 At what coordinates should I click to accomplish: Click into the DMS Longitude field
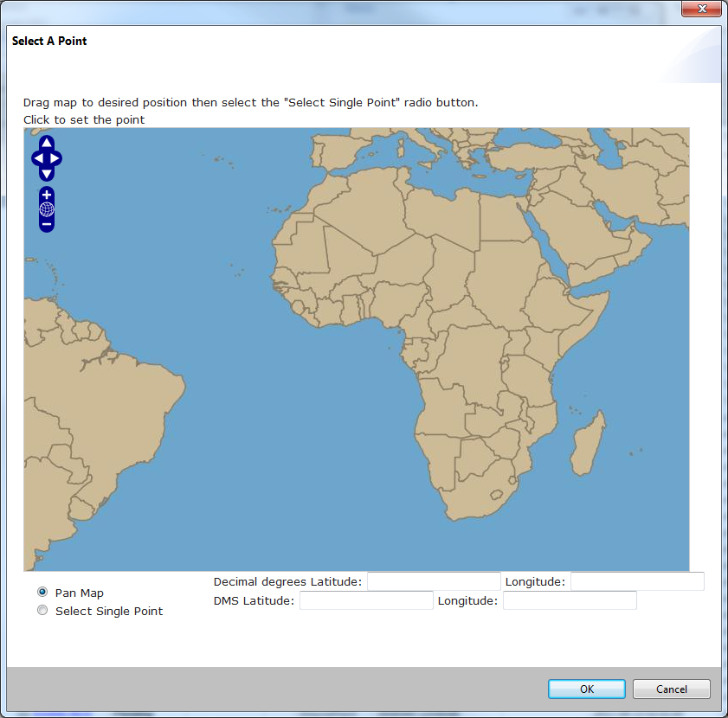(570, 600)
